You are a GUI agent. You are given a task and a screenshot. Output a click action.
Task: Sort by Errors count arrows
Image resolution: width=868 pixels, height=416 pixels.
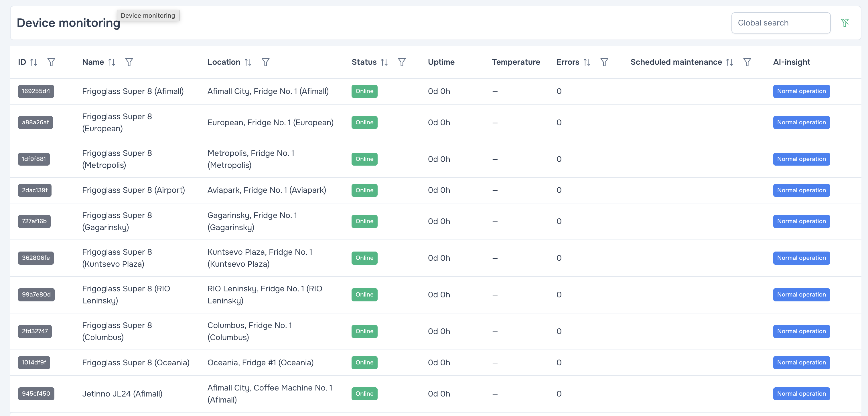587,62
